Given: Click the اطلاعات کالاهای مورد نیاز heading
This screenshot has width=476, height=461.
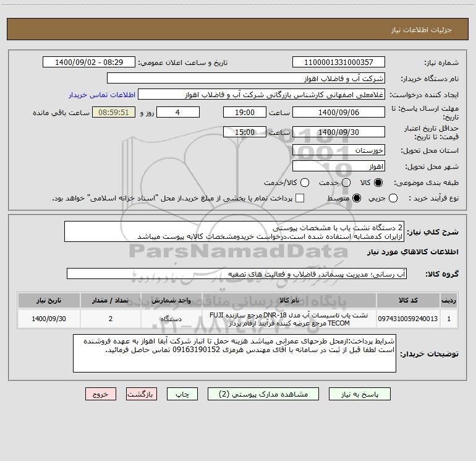Looking at the screenshot, I should 413,252.
